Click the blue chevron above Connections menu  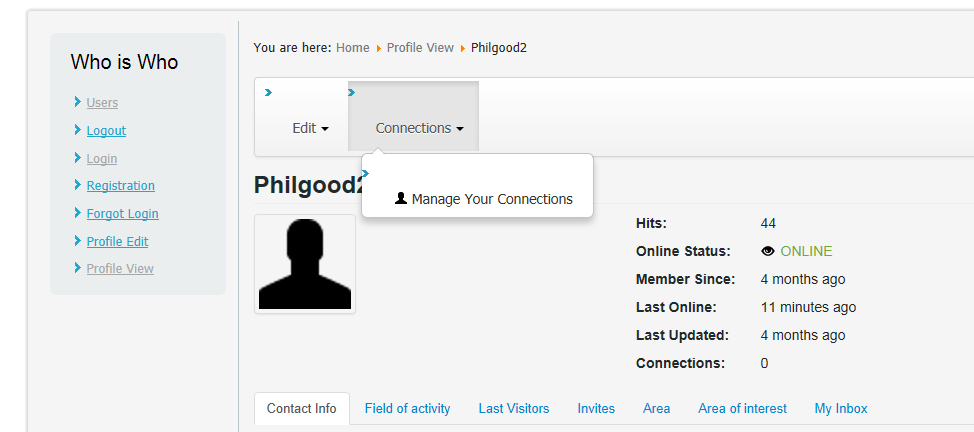[352, 93]
